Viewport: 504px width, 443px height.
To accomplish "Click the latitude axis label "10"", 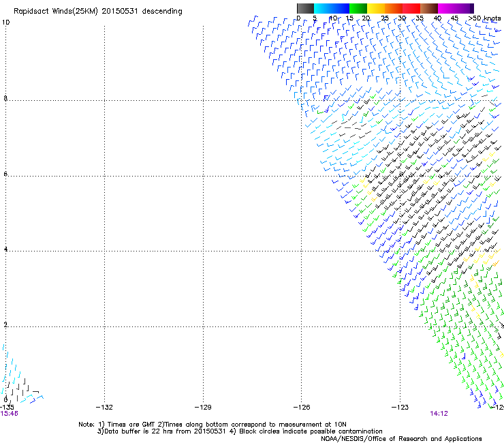I will tap(5, 22).
